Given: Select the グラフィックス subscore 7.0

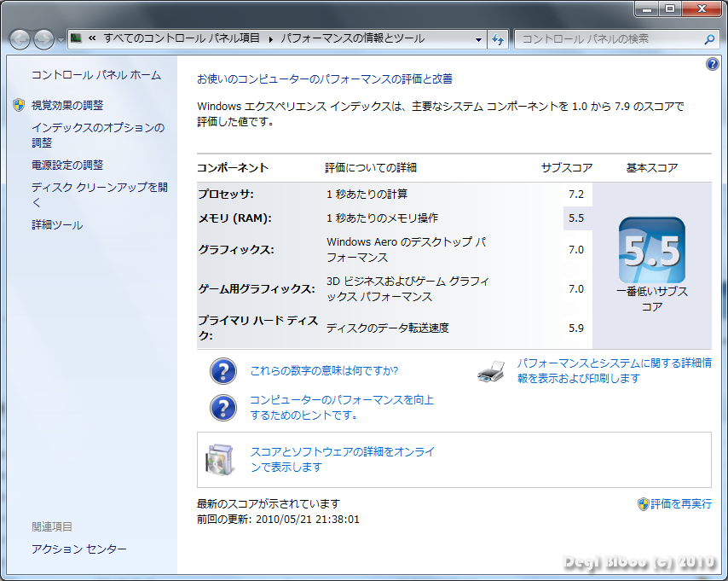Looking at the screenshot, I should point(576,250).
